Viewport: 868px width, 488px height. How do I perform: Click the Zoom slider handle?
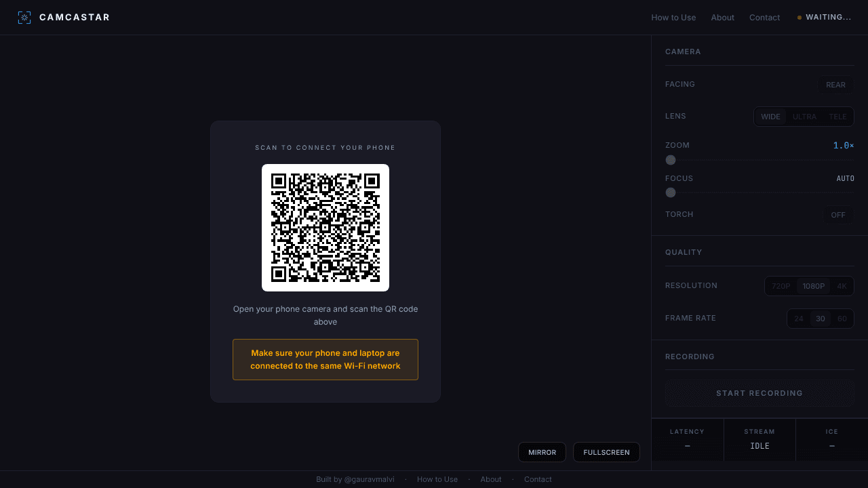pos(671,160)
